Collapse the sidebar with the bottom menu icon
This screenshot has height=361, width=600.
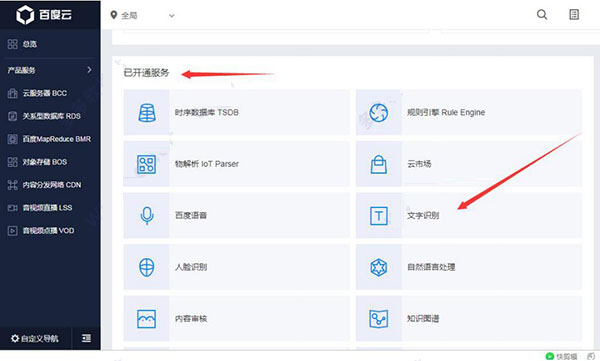(x=86, y=338)
